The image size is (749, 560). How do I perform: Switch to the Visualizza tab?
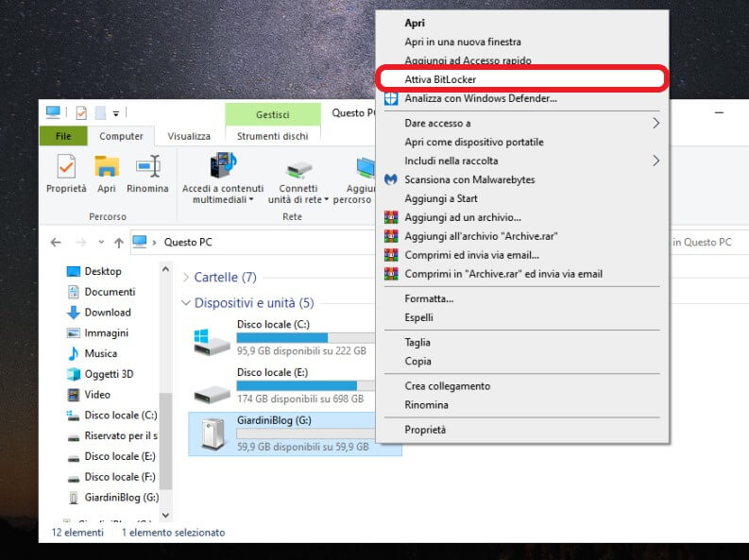[x=189, y=136]
